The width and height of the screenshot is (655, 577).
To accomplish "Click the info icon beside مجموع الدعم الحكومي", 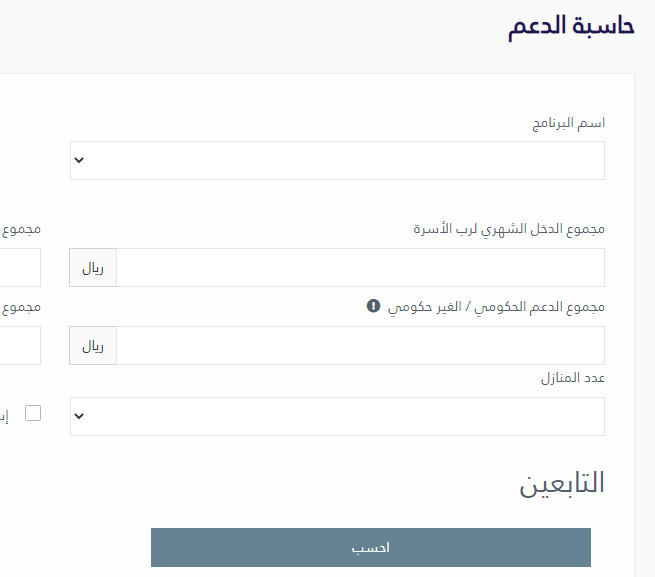I will [x=373, y=306].
